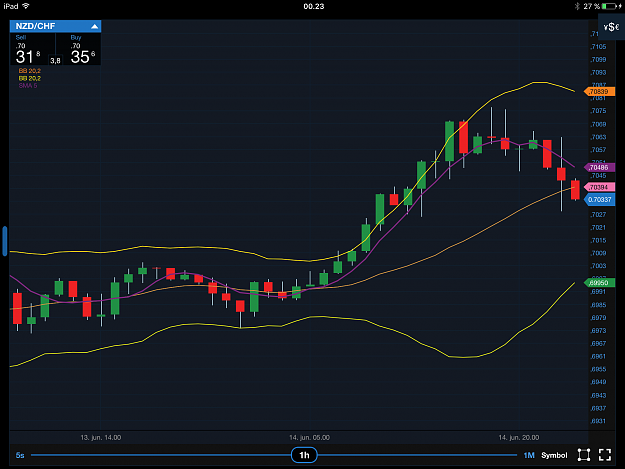Click the 3,8 spread value
Viewport: 625px width, 469px height.
55,61
